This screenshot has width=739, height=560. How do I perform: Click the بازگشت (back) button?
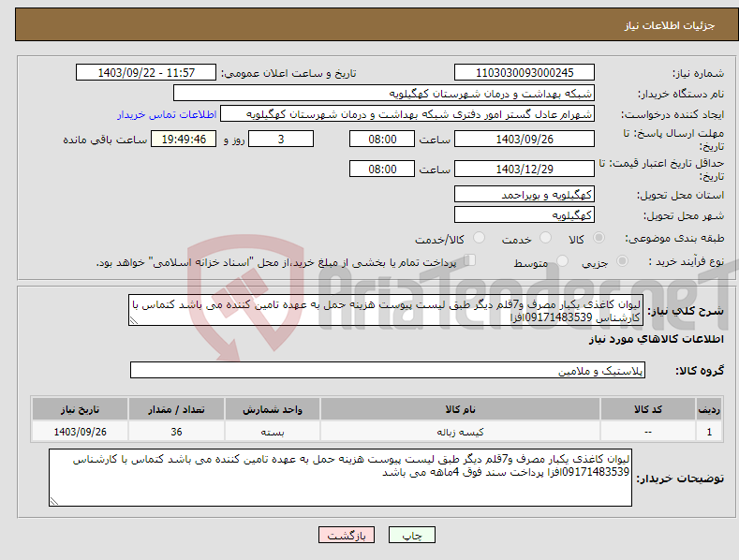tap(347, 535)
